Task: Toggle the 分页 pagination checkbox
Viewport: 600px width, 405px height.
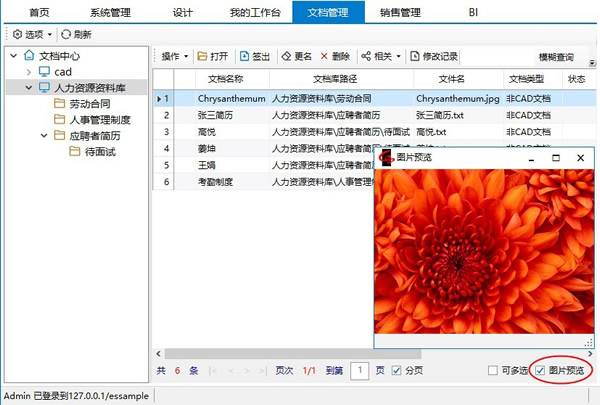Action: point(397,370)
